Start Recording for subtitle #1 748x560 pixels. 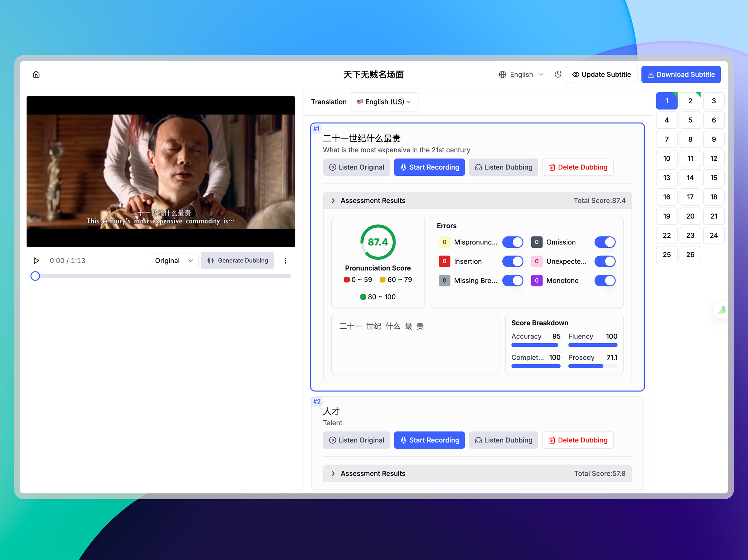pos(429,167)
